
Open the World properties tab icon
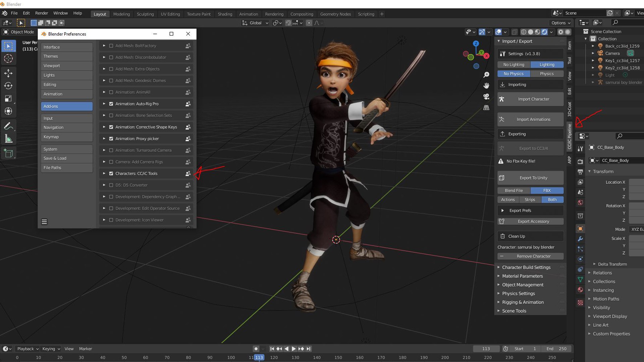pyautogui.click(x=580, y=202)
